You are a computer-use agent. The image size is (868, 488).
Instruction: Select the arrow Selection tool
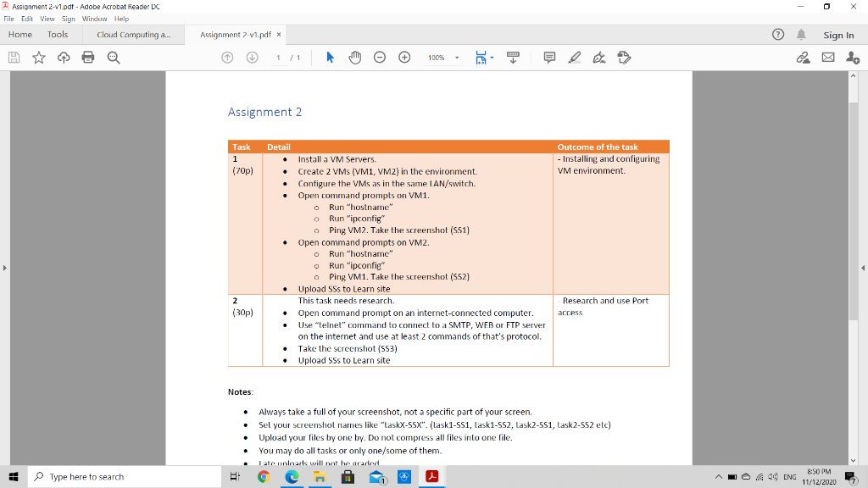click(330, 58)
